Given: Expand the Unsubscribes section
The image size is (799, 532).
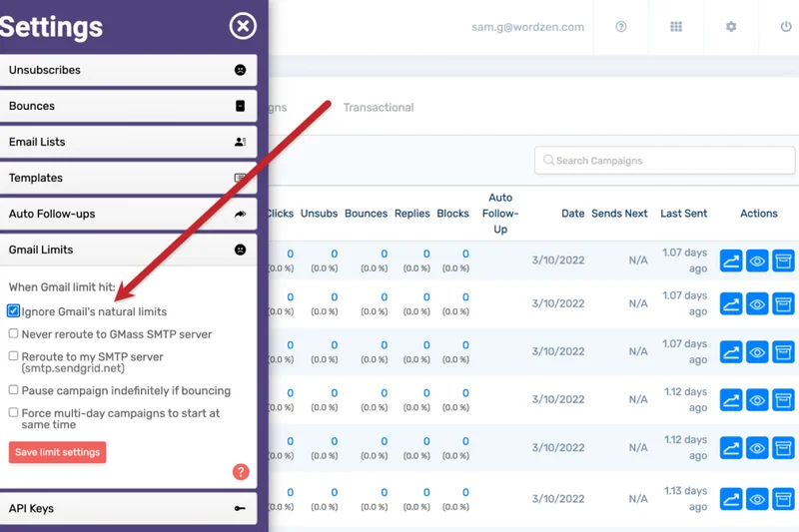Looking at the screenshot, I should 128,70.
